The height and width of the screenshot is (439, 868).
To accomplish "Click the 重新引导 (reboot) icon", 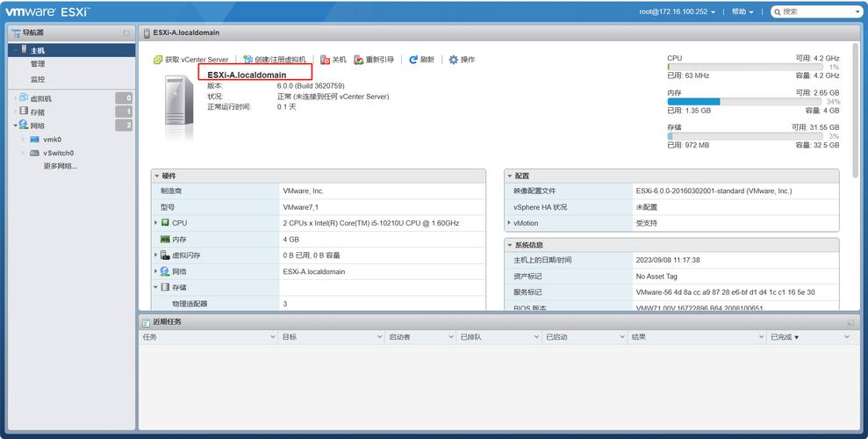I will click(x=358, y=60).
